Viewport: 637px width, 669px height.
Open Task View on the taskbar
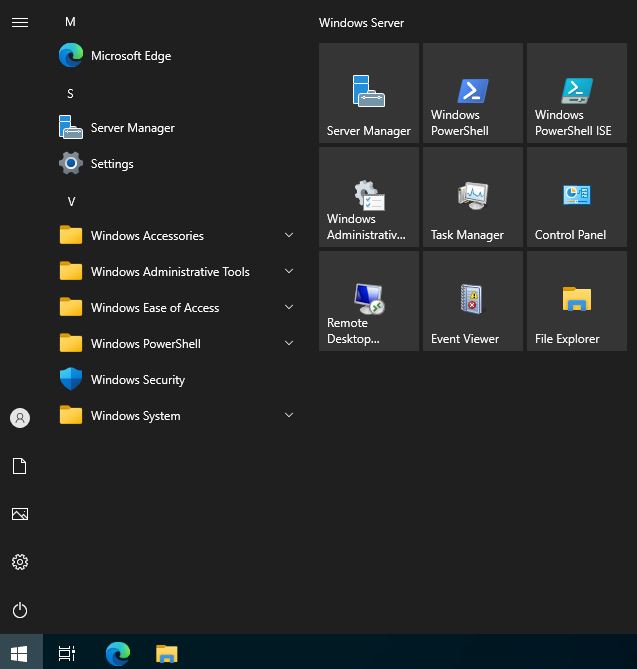click(x=67, y=653)
